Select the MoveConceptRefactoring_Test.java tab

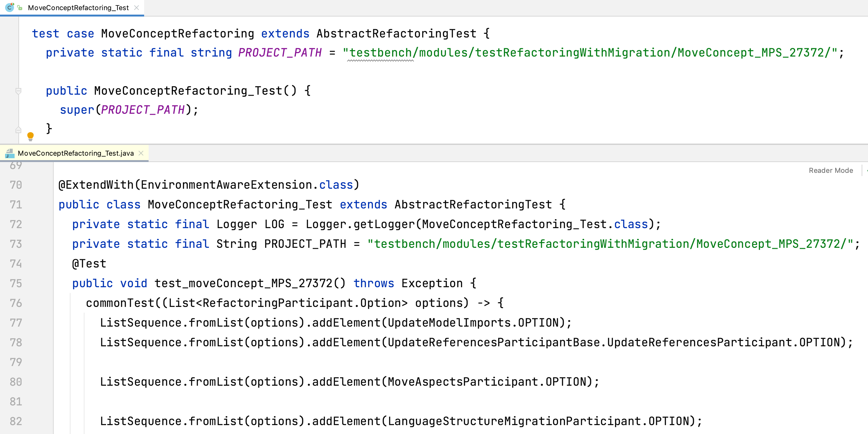tap(76, 153)
